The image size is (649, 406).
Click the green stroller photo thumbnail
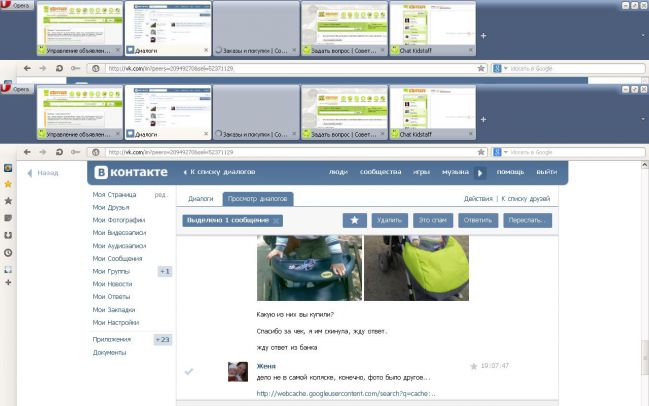(x=416, y=268)
